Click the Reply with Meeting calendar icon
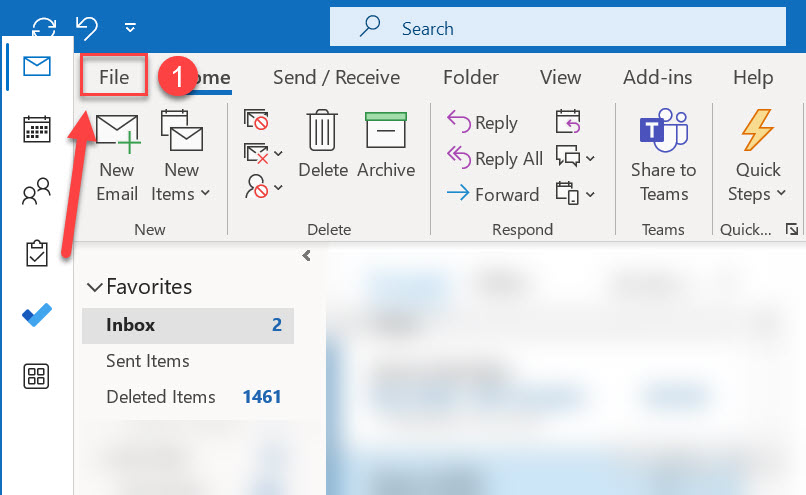This screenshot has width=806, height=495. pyautogui.click(x=568, y=121)
